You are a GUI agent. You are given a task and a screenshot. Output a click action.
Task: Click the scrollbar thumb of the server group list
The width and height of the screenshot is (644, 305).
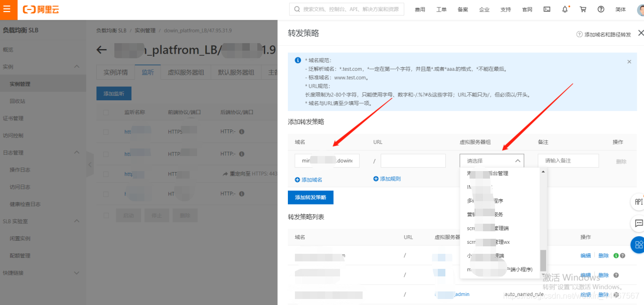pyautogui.click(x=543, y=259)
